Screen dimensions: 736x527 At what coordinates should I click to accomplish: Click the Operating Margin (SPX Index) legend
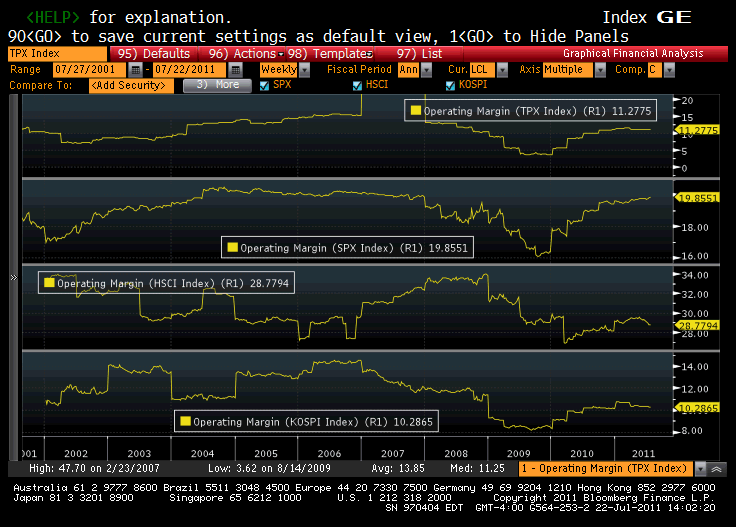point(347,248)
